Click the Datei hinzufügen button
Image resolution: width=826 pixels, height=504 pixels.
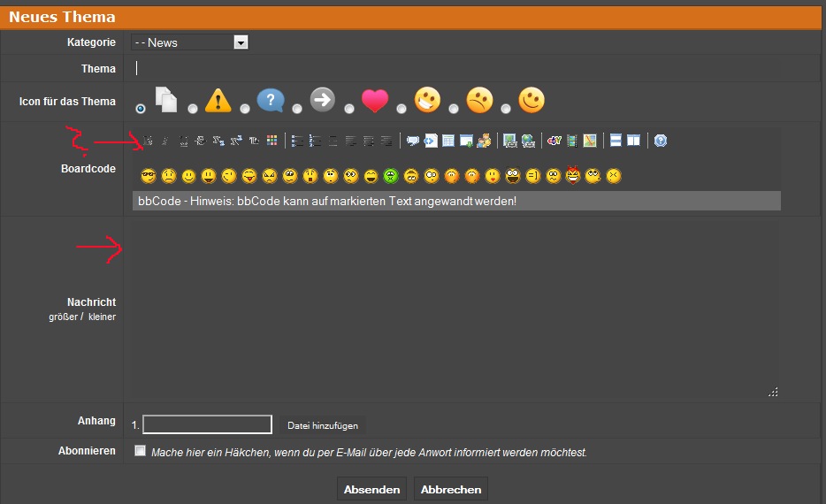(x=321, y=425)
